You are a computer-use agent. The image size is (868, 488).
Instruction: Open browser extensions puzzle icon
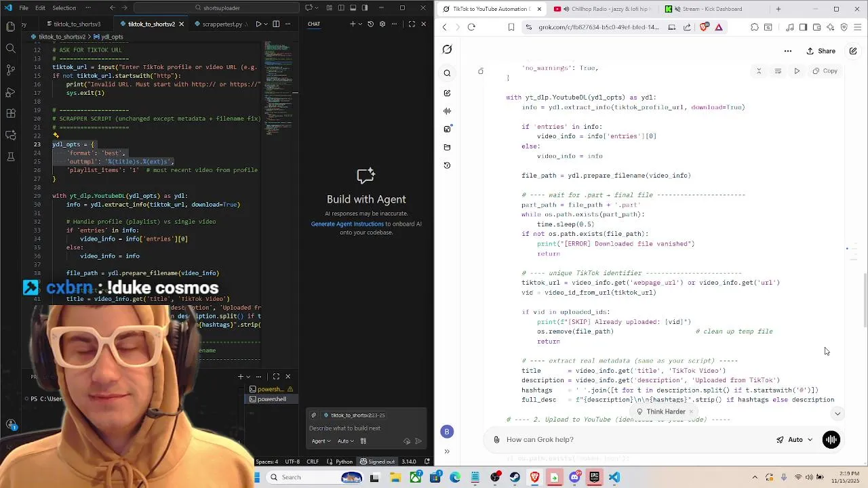tap(755, 27)
